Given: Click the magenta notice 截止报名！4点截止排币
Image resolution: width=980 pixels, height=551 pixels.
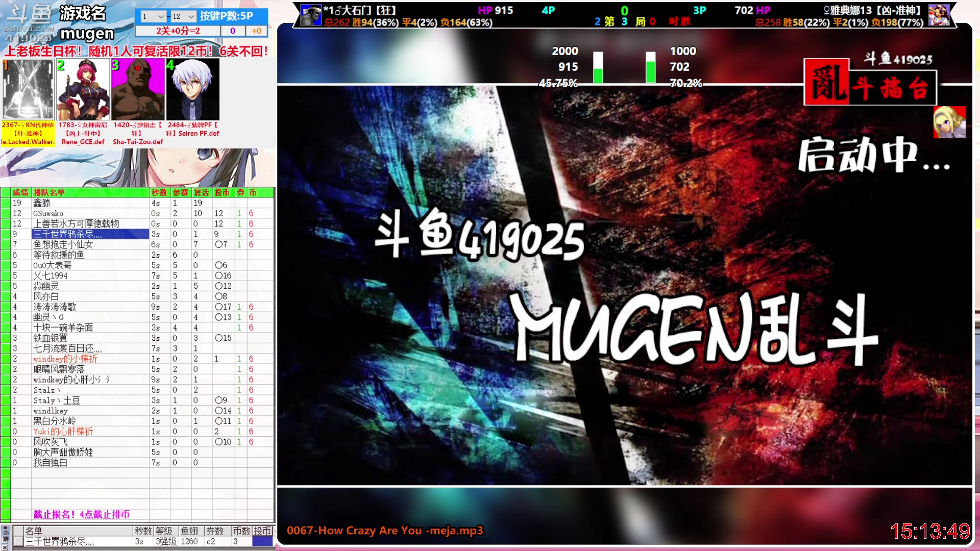Looking at the screenshot, I should (82, 514).
